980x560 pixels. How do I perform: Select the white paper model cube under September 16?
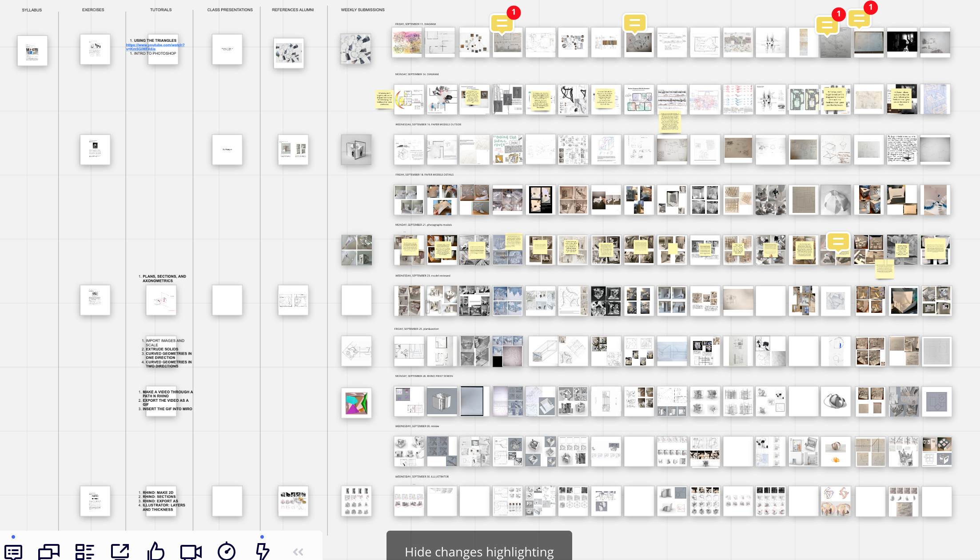[357, 150]
